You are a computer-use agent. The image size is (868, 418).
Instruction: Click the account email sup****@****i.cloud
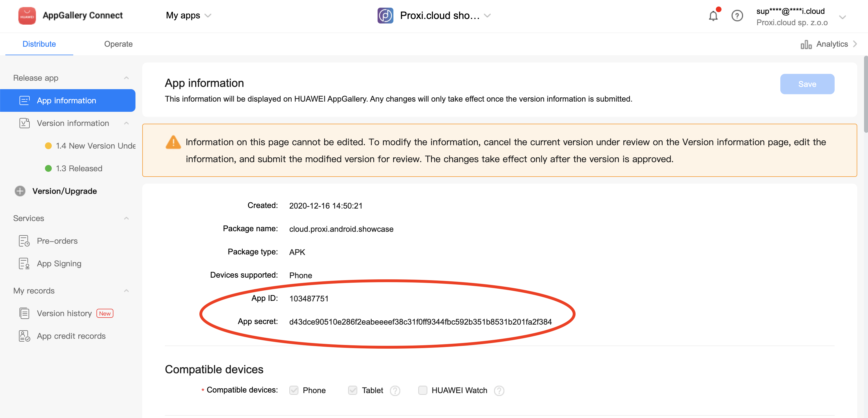(x=790, y=11)
